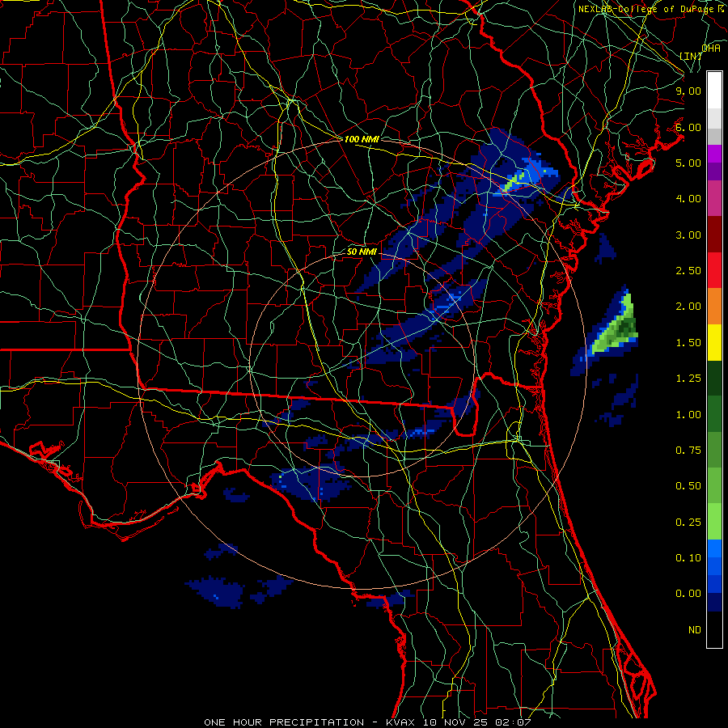Click the OHA product label
Image resolution: width=728 pixels, height=728 pixels.
click(711, 49)
